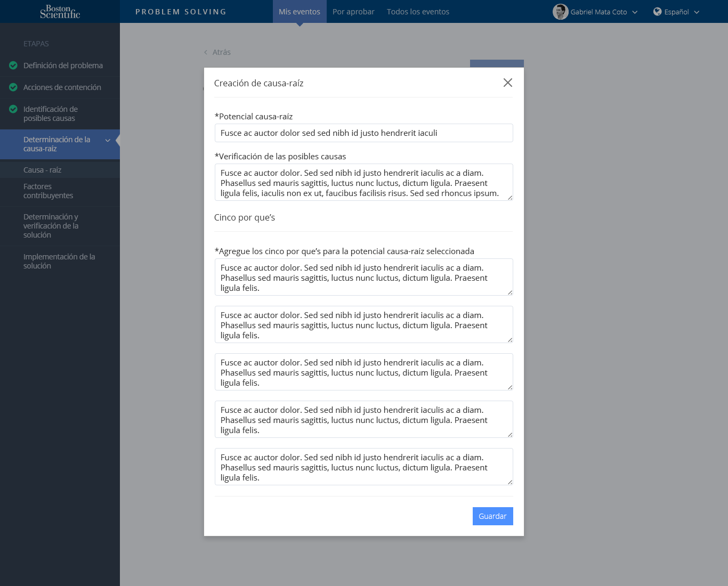Click the blue button partly hidden behind the dialog
This screenshot has height=586, width=728.
497,63
